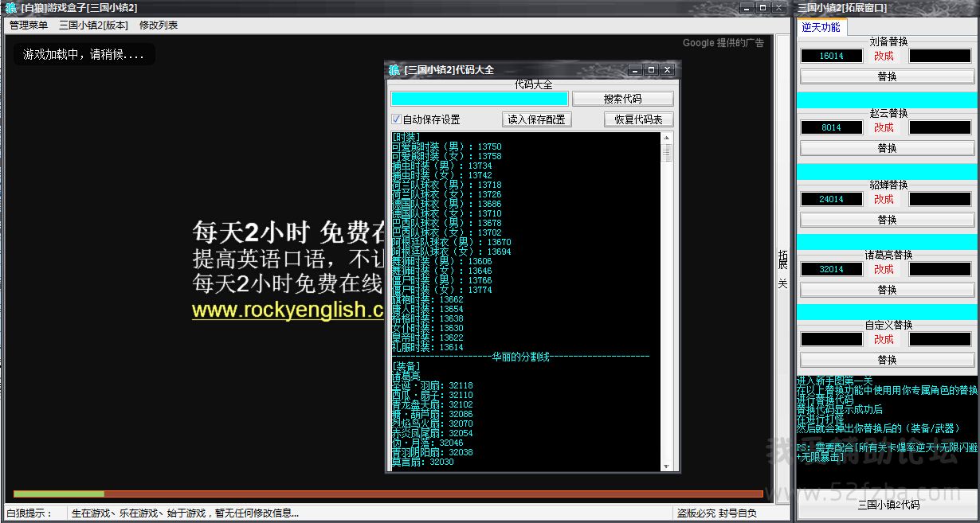Select the line 圣诞·羽扇: 32118
This screenshot has height=523, width=980.
coord(433,385)
